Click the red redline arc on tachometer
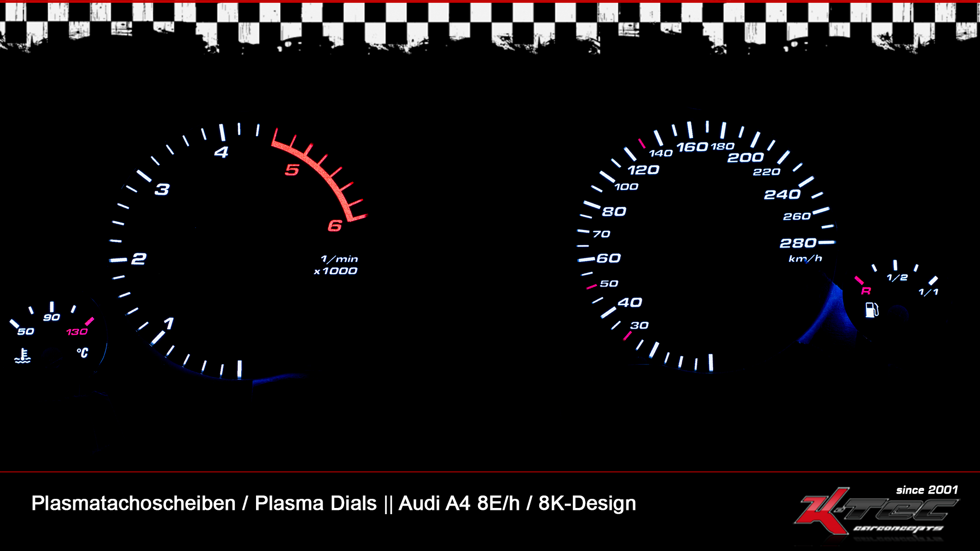Screen dimensions: 980x551 (x=320, y=175)
